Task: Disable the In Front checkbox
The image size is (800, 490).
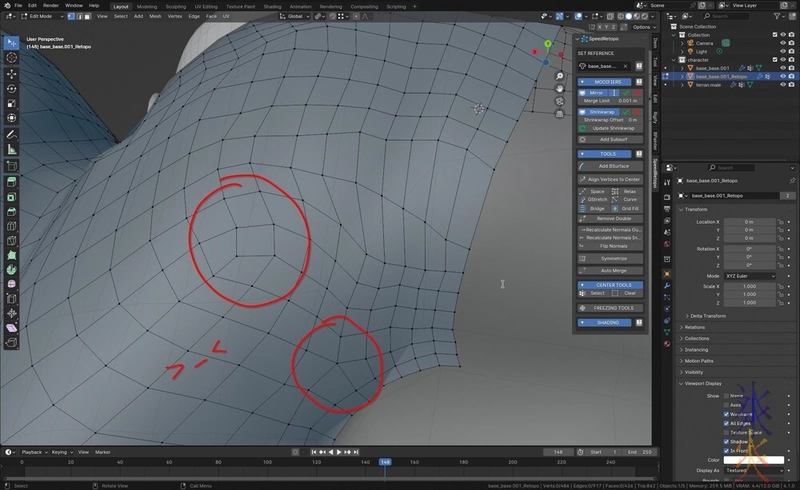Action: click(x=726, y=449)
